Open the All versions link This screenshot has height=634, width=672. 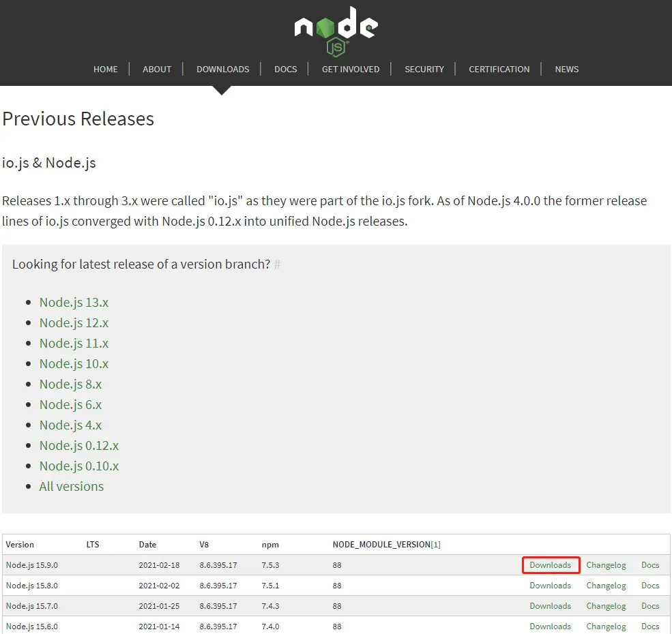pyautogui.click(x=72, y=486)
